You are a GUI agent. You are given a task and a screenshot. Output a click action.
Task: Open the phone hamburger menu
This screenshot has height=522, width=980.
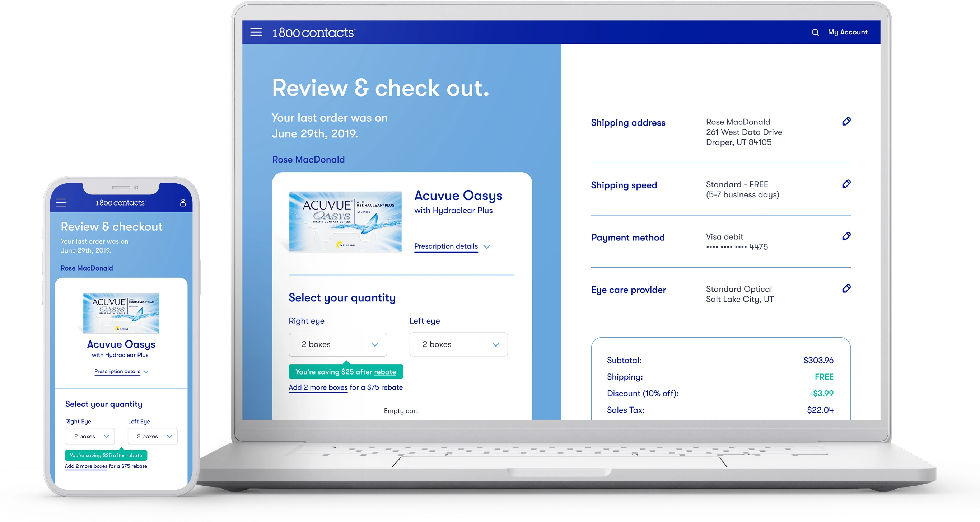pos(61,203)
